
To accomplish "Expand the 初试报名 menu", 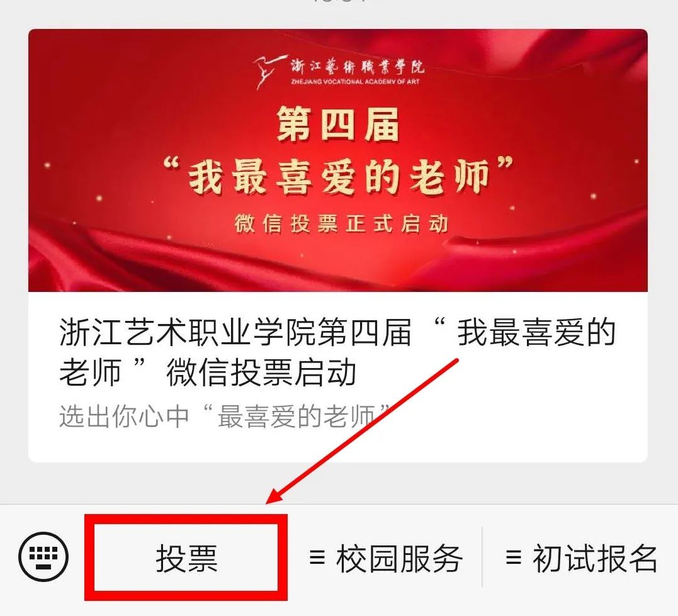I will point(580,559).
